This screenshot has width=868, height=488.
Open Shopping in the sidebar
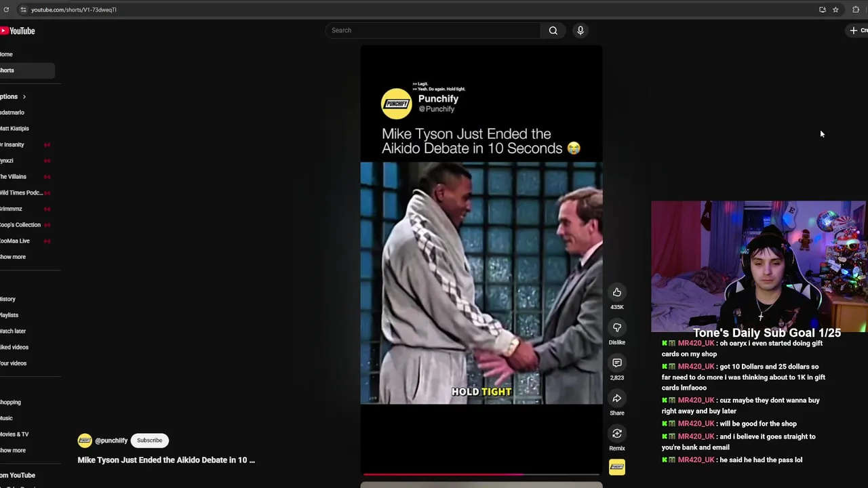pyautogui.click(x=11, y=402)
